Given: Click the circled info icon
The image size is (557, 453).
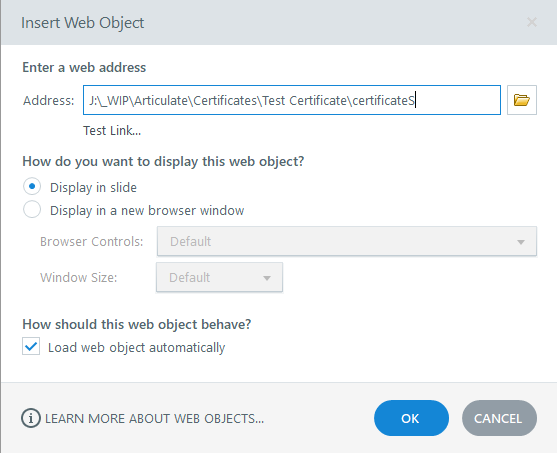Looking at the screenshot, I should click(31, 418).
